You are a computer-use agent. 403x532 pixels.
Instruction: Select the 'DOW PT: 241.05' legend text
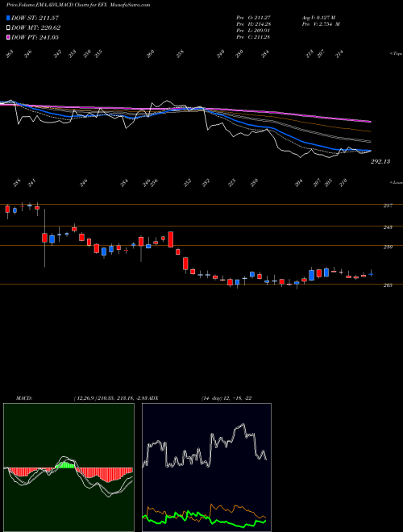tap(35, 37)
